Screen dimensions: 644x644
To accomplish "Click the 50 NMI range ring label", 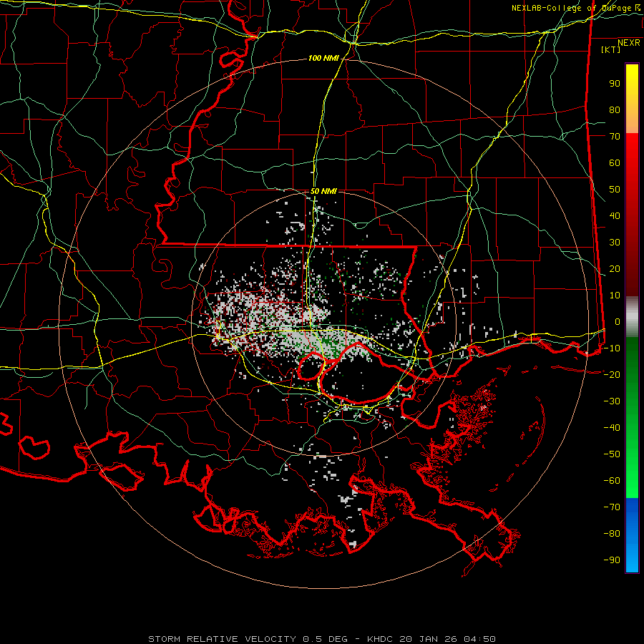I will (x=323, y=191).
